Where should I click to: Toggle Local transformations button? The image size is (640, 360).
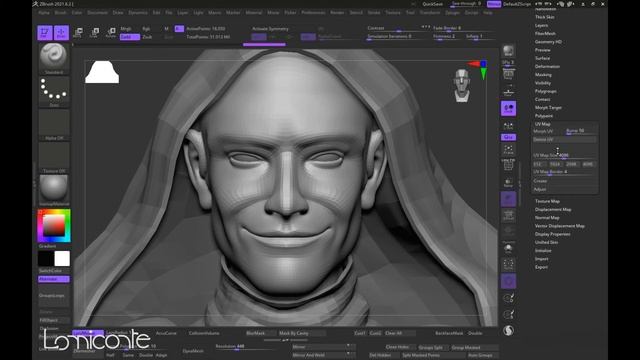tap(509, 109)
